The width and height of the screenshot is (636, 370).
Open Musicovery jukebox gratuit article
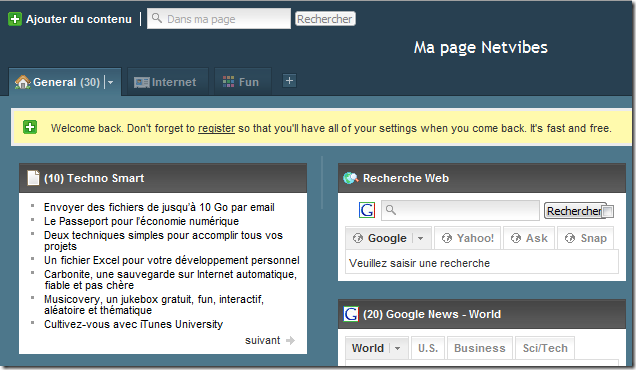pyautogui.click(x=154, y=305)
